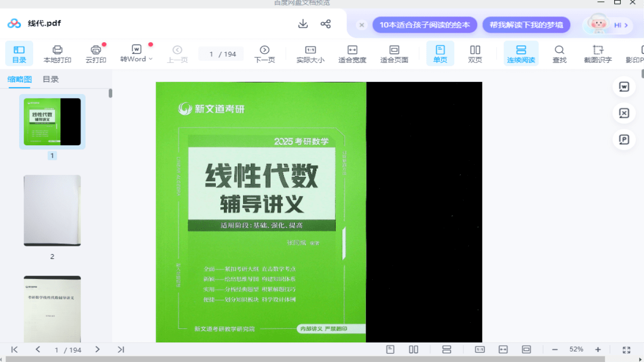Image resolution: width=644 pixels, height=362 pixels.
Task: Switch to 双页 double page view
Action: click(475, 54)
